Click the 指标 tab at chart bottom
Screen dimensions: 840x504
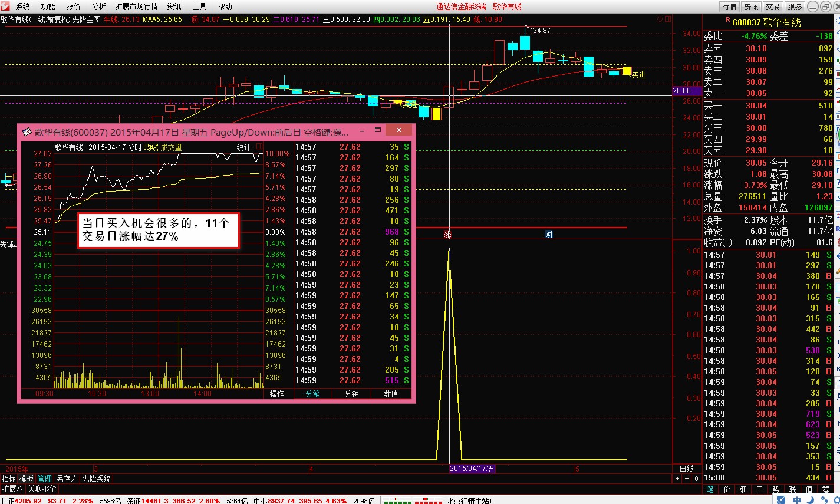point(9,479)
